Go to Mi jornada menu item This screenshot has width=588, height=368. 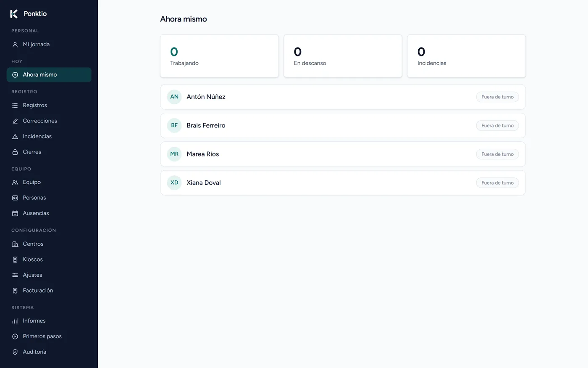point(49,45)
